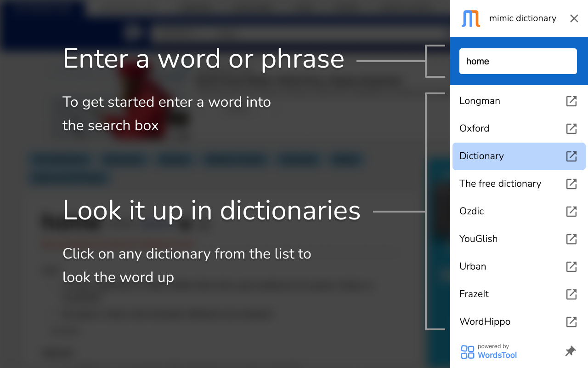This screenshot has width=588, height=368.
Task: Click the WordsTool logo icon
Action: coord(467,351)
